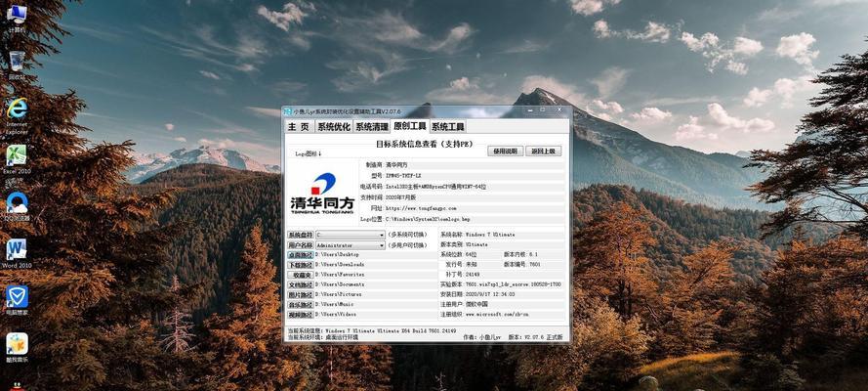This screenshot has height=391, width=868.
Task: Click the 系统位数 value 64位
Action: [471, 255]
